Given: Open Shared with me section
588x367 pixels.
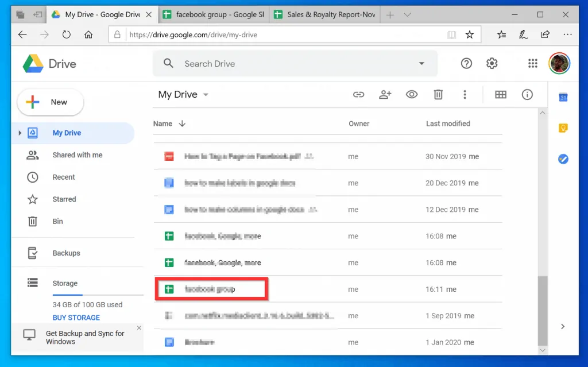Looking at the screenshot, I should pyautogui.click(x=77, y=155).
